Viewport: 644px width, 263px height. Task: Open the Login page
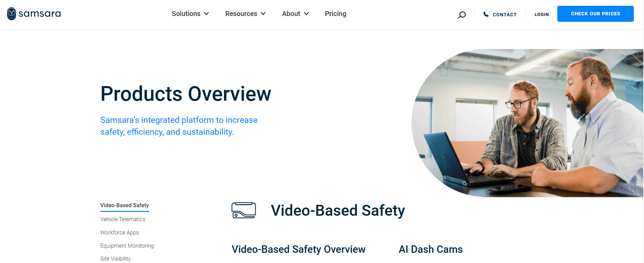(x=541, y=14)
